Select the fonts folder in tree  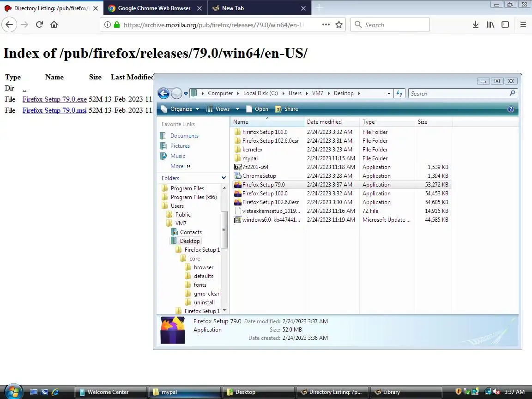200,285
